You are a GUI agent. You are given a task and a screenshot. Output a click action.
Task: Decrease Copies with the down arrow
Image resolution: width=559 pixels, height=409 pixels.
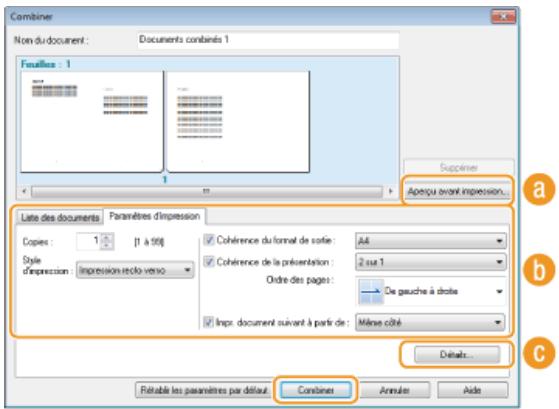point(107,245)
